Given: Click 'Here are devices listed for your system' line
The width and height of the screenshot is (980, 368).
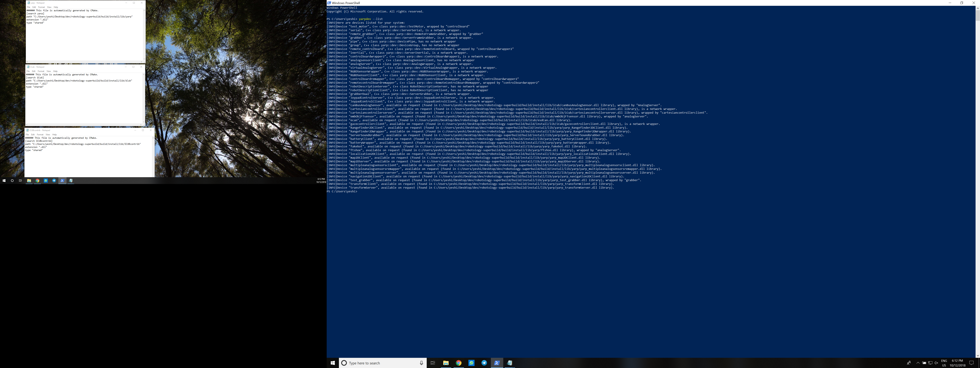Looking at the screenshot, I should click(x=366, y=23).
